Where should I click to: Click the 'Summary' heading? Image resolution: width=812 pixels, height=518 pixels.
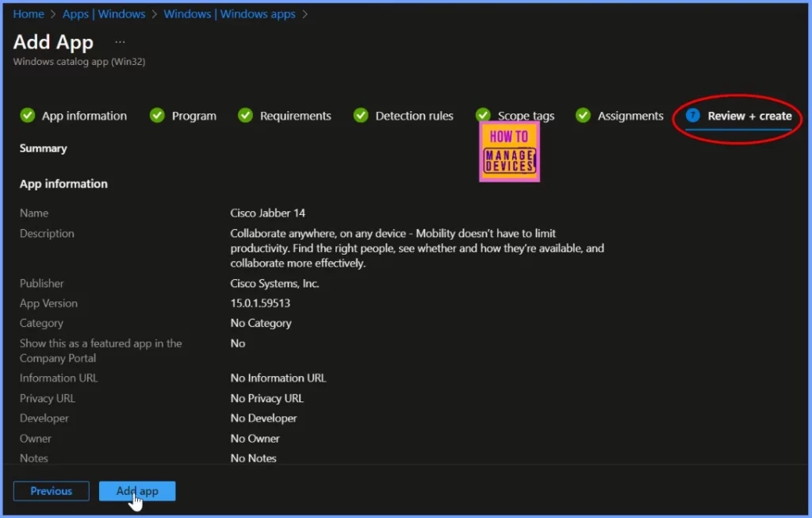pos(44,148)
